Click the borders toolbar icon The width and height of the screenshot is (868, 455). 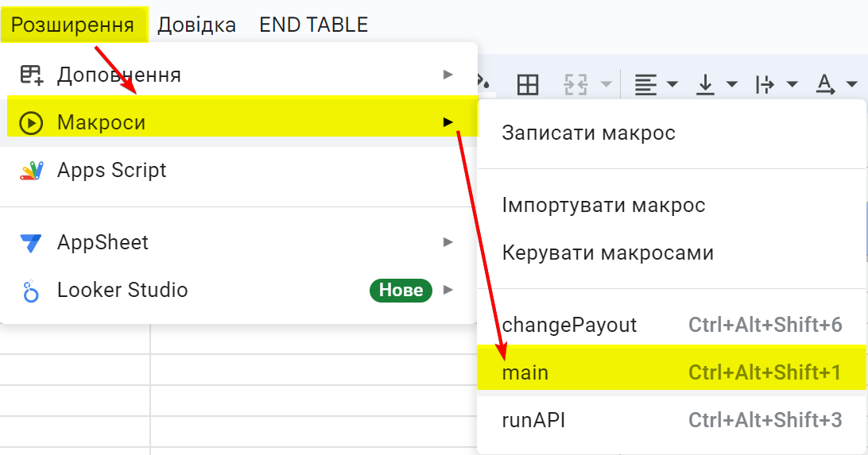tap(528, 85)
